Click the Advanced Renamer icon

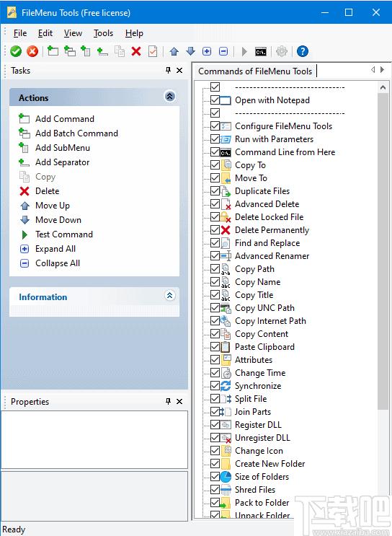coord(226,255)
